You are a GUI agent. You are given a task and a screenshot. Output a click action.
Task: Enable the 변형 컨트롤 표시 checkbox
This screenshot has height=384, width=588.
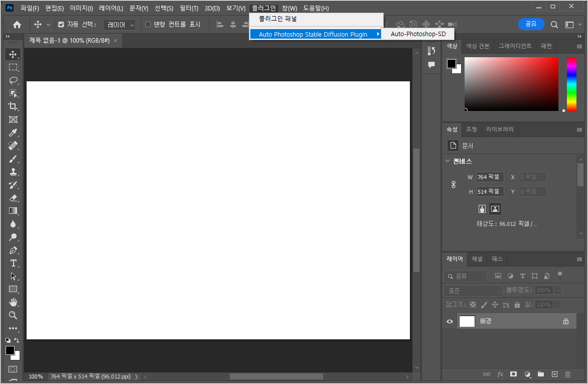(x=148, y=25)
